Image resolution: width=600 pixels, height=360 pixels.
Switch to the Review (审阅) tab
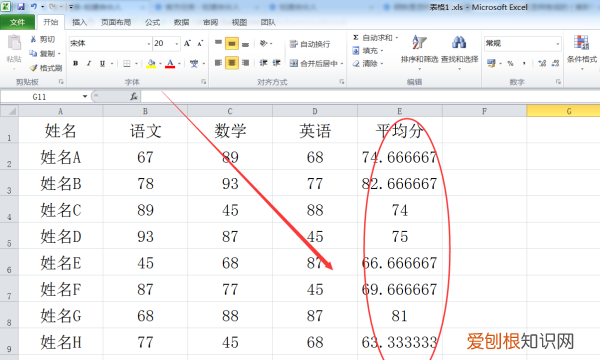coord(210,22)
